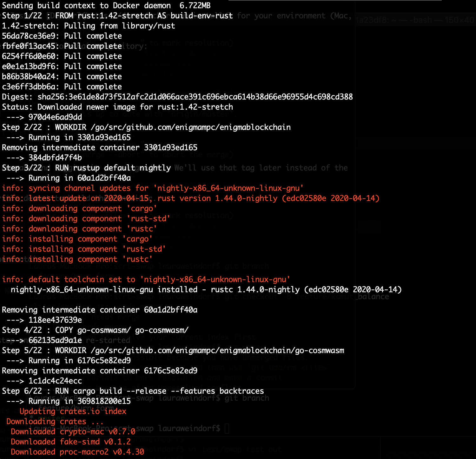Click 'Running in 3301a93ed165' line
The height and width of the screenshot is (459, 476).
pos(69,138)
